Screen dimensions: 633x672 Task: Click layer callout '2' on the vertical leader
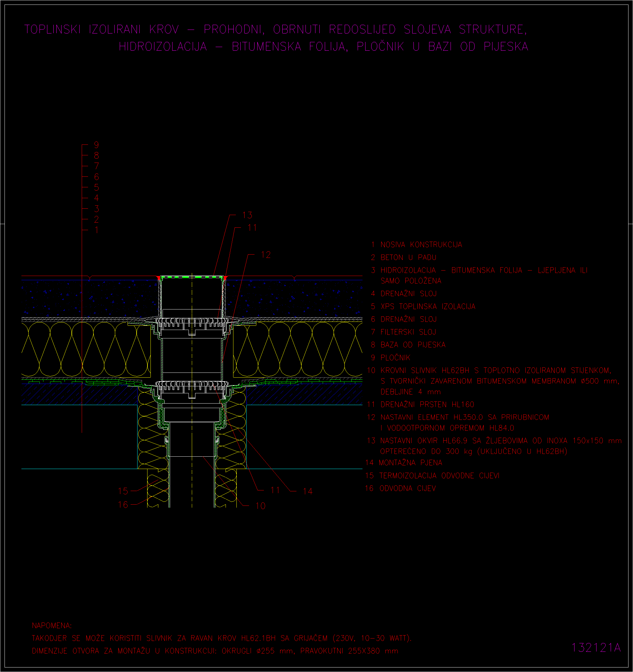[x=97, y=219]
